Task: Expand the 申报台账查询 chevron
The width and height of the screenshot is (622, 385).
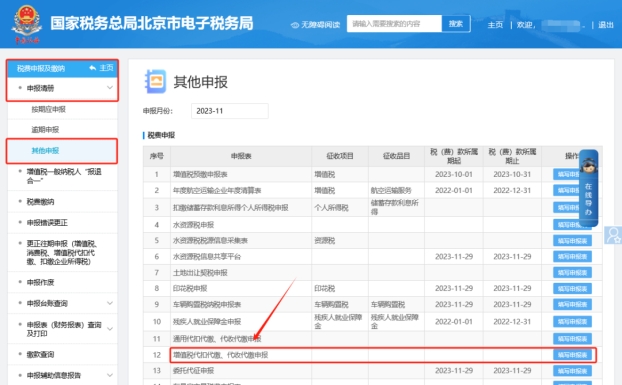Action: pyautogui.click(x=110, y=303)
